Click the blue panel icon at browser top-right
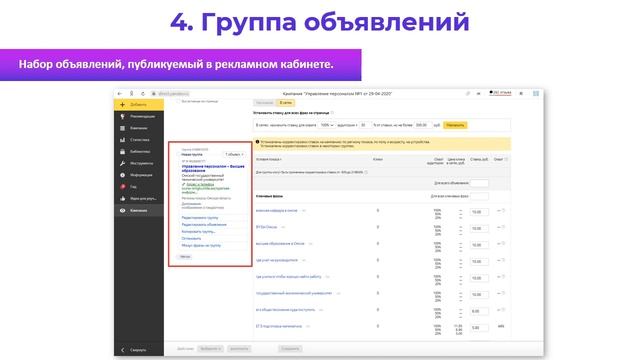Image resolution: width=640 pixels, height=360 pixels. click(536, 93)
